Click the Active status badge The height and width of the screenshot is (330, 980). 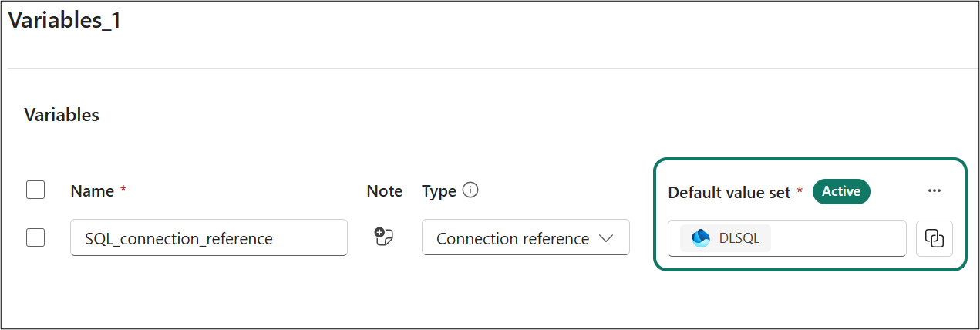(x=841, y=191)
